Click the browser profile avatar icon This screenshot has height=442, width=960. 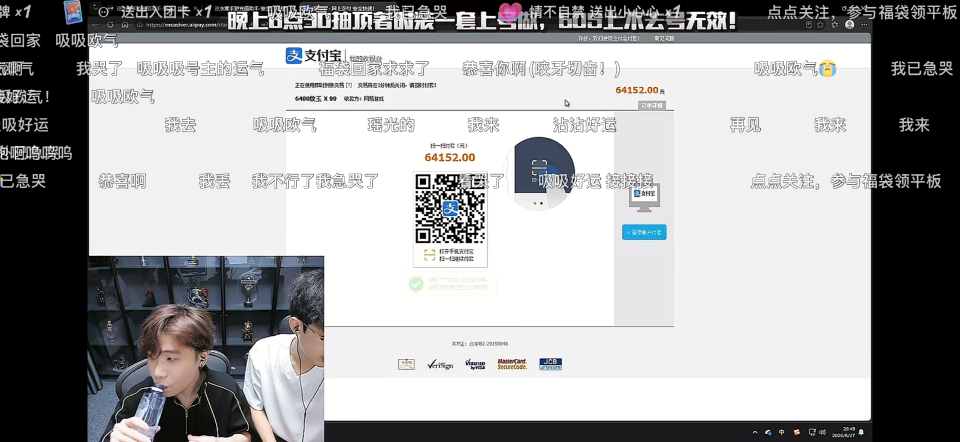coord(849,24)
